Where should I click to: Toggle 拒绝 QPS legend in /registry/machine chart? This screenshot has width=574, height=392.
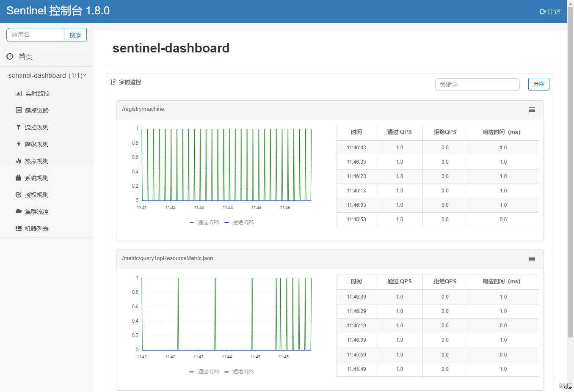point(239,222)
